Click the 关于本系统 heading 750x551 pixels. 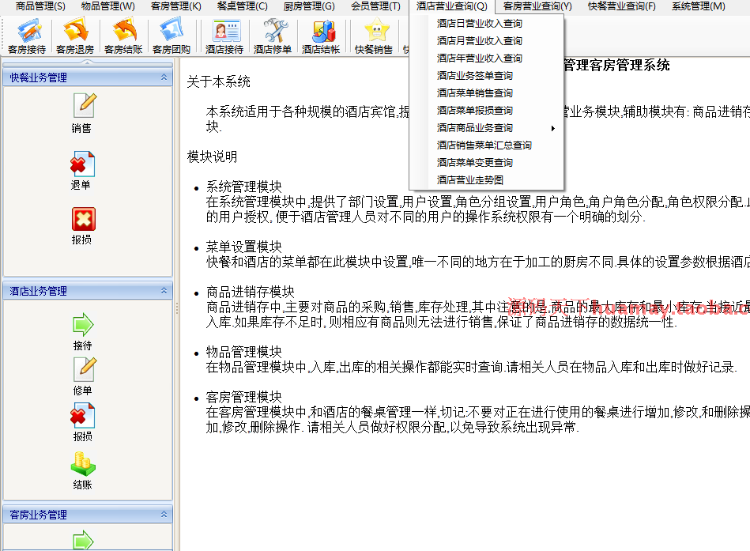pyautogui.click(x=219, y=81)
